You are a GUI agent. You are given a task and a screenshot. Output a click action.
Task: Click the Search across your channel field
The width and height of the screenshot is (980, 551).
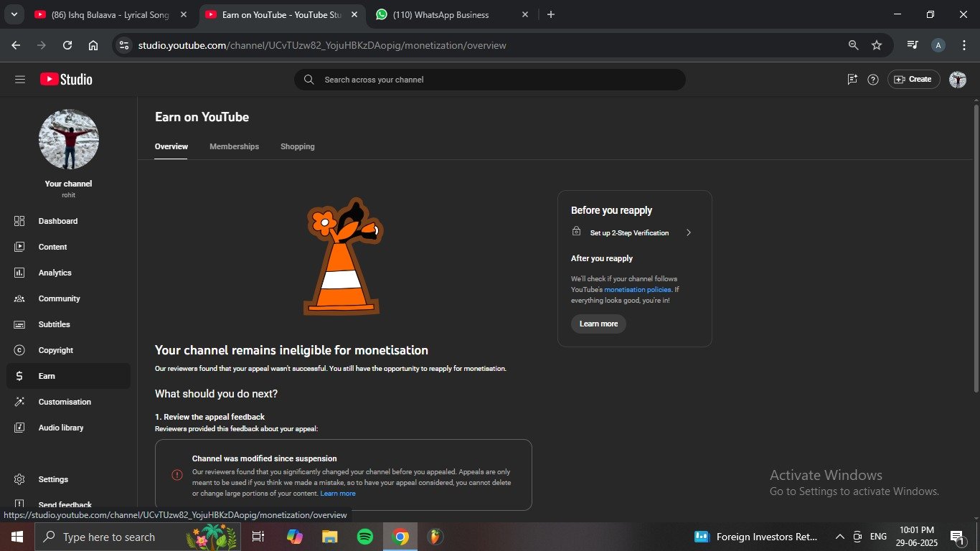[490, 80]
